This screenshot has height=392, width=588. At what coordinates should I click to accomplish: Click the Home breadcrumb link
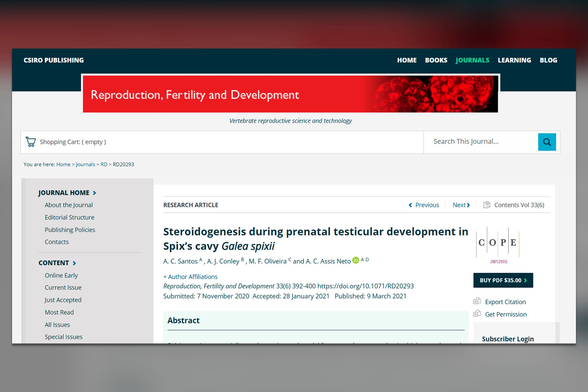[63, 164]
